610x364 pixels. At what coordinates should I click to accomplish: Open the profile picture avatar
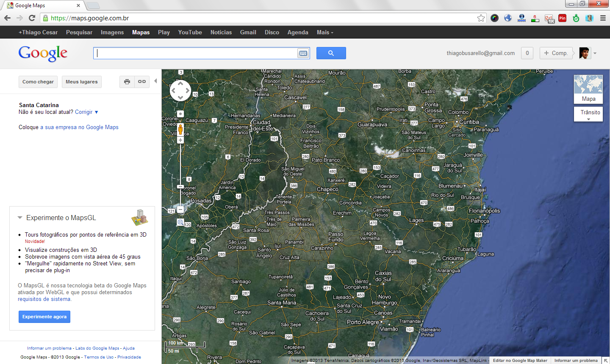click(585, 53)
